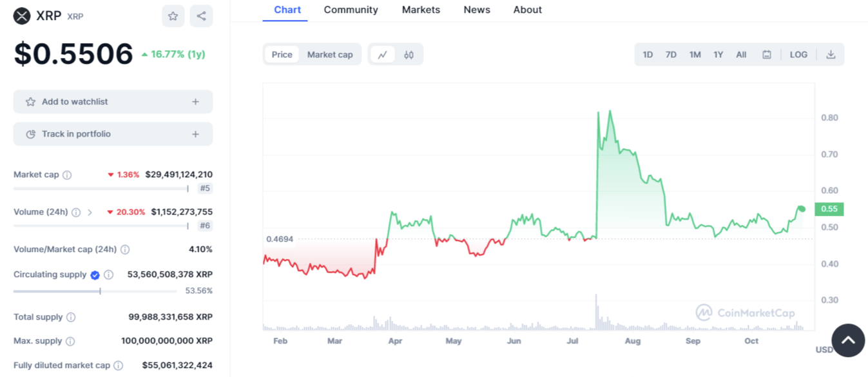Click the green 0.55 current price label

click(x=829, y=209)
